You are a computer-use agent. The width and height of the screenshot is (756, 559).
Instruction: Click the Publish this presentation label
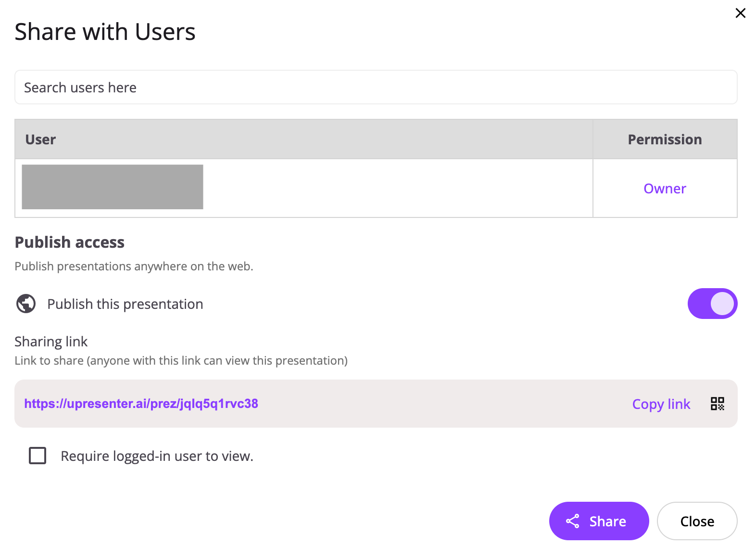point(125,304)
